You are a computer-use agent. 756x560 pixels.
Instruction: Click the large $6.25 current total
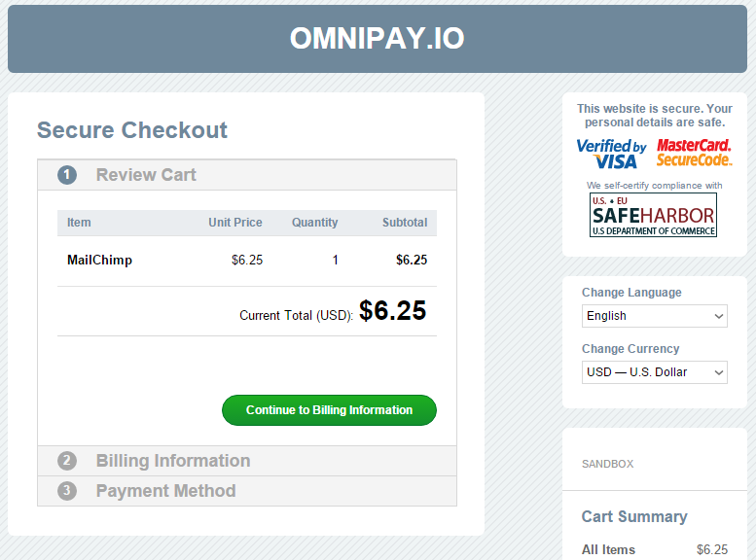point(392,310)
